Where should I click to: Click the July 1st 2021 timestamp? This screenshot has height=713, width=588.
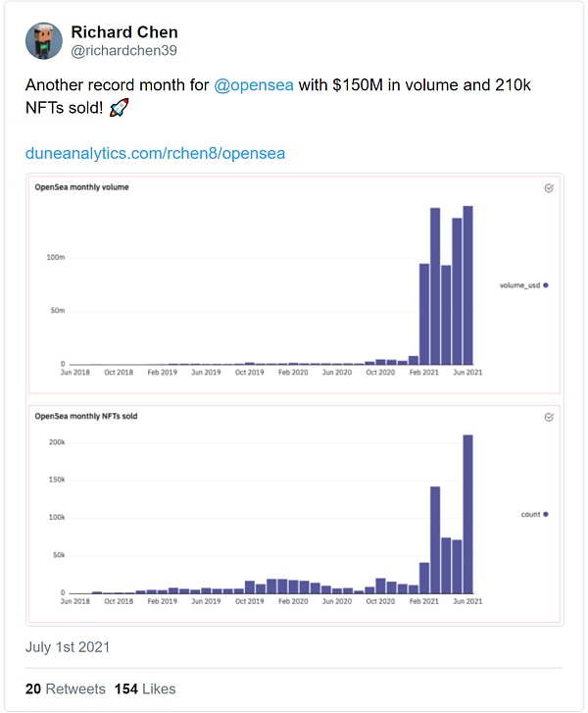tap(68, 647)
